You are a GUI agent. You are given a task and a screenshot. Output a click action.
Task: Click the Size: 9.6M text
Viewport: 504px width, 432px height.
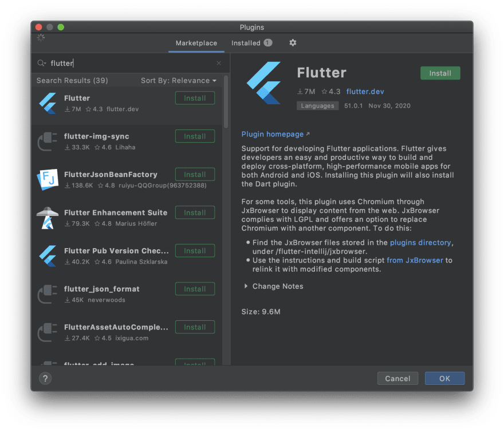[x=261, y=312]
